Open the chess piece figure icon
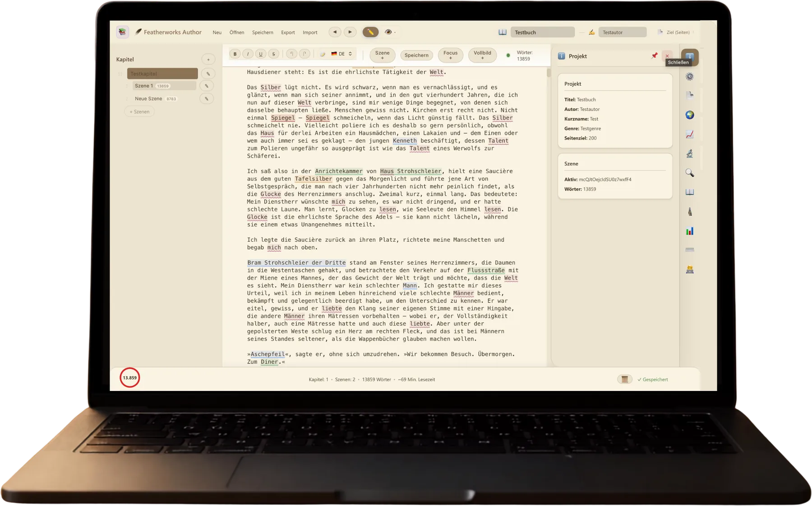This screenshot has width=812, height=506. 690,212
